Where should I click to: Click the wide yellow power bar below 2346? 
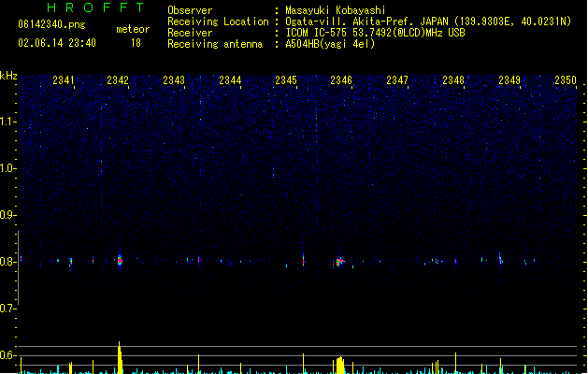pyautogui.click(x=339, y=365)
